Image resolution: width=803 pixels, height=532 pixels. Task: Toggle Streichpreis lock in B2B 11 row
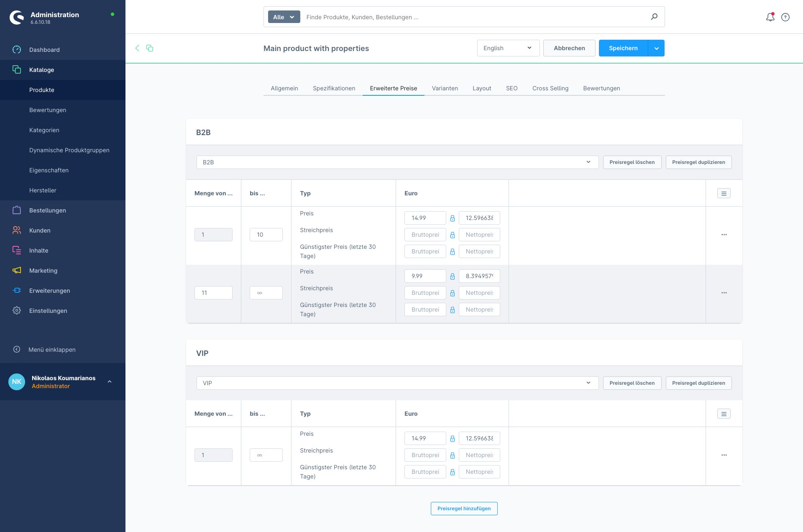(453, 293)
